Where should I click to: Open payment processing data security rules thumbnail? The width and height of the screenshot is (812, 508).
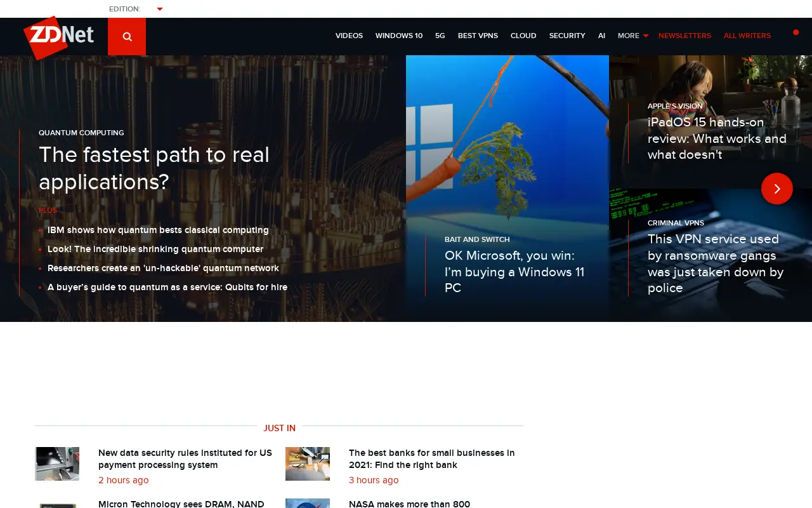click(x=57, y=464)
